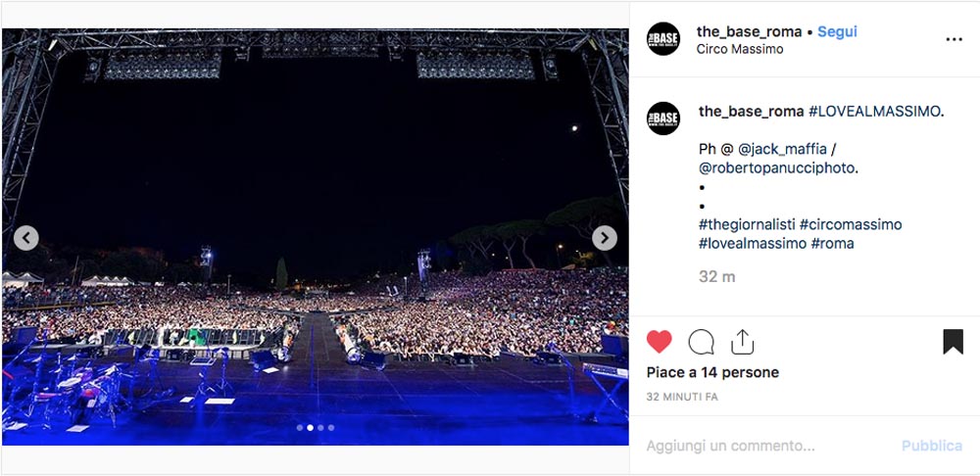Open the #circomassimo hashtag

851,224
